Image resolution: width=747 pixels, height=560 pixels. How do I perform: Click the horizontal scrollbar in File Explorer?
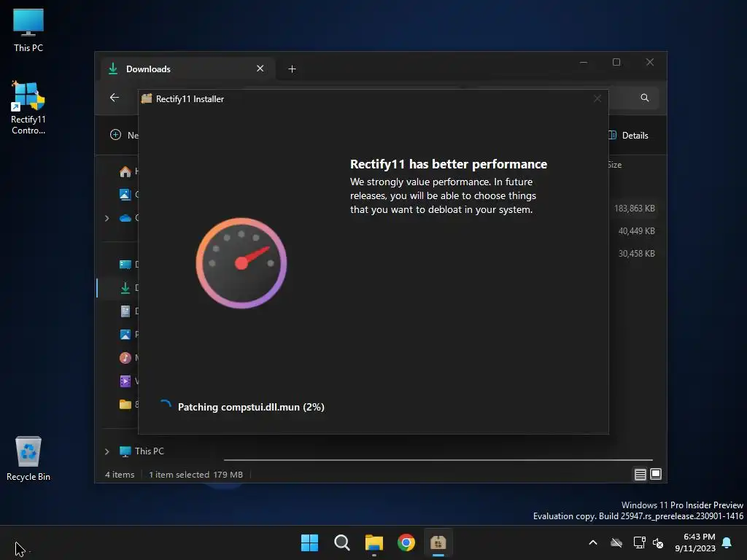(438, 460)
